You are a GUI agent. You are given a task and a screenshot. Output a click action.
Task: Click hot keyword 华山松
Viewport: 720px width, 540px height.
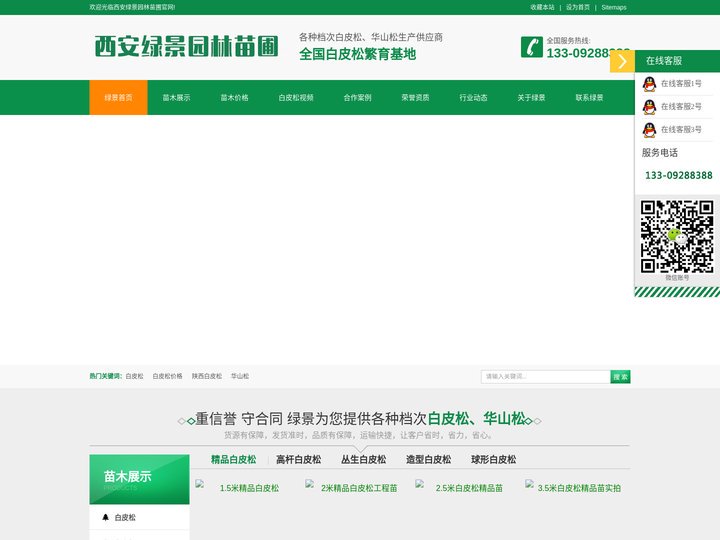[240, 376]
